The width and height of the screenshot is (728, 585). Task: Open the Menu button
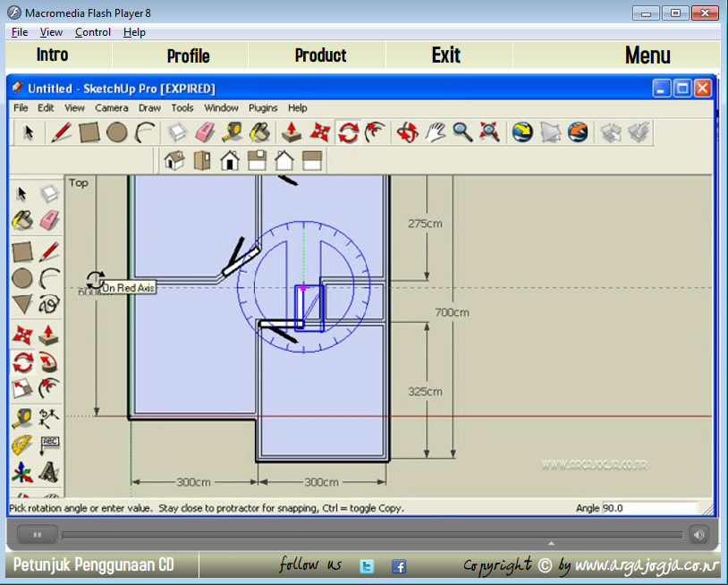pos(648,55)
